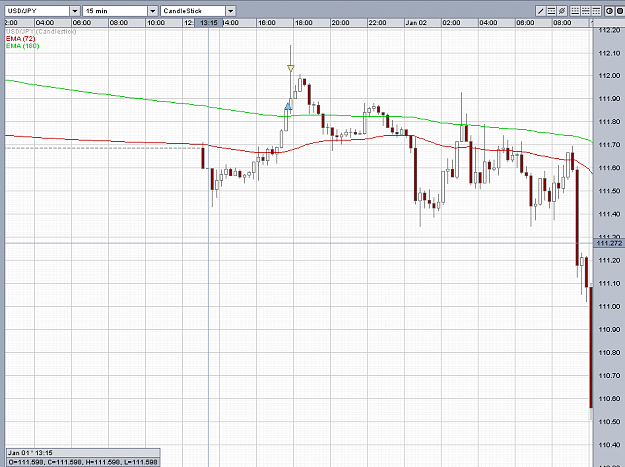The height and width of the screenshot is (467, 625).
Task: Click the O=111.598 OHLC readout line
Action: tap(83, 462)
